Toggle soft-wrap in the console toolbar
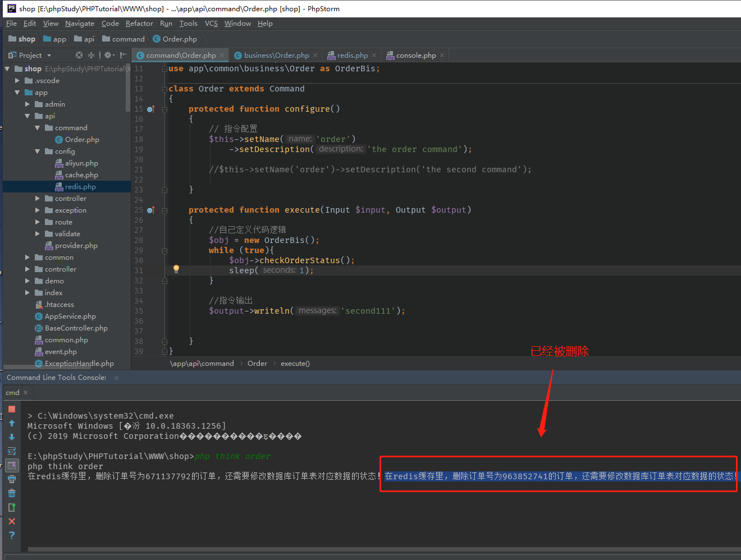The image size is (741, 560). 12,451
